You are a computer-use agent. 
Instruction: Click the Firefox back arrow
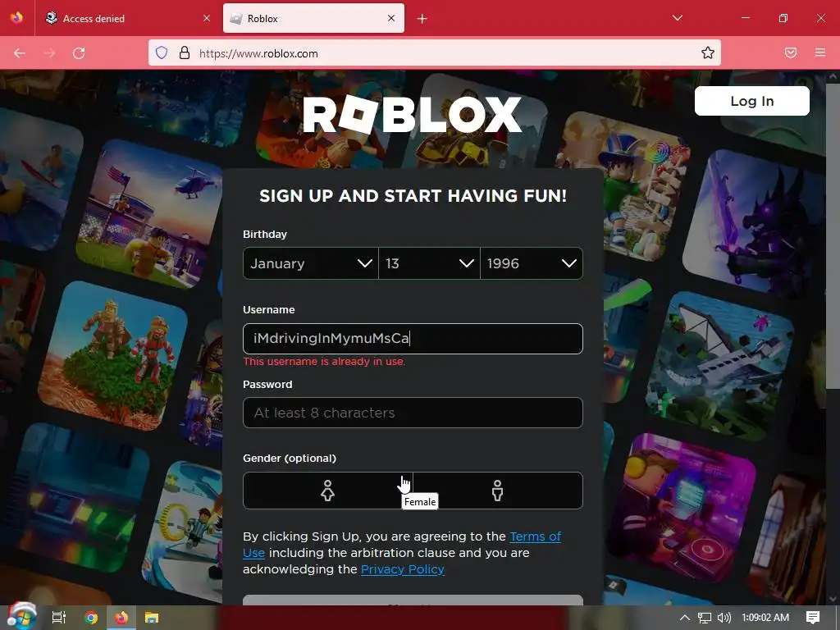pyautogui.click(x=20, y=53)
